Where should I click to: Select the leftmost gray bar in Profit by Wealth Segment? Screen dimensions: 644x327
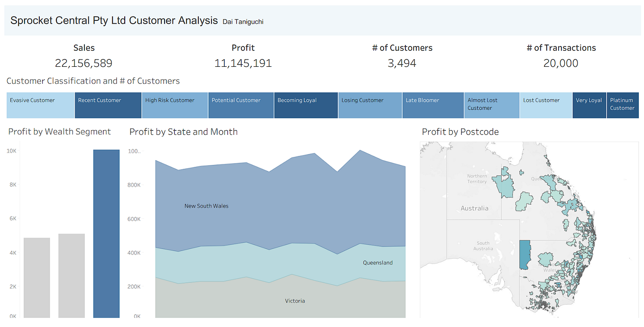click(36, 275)
